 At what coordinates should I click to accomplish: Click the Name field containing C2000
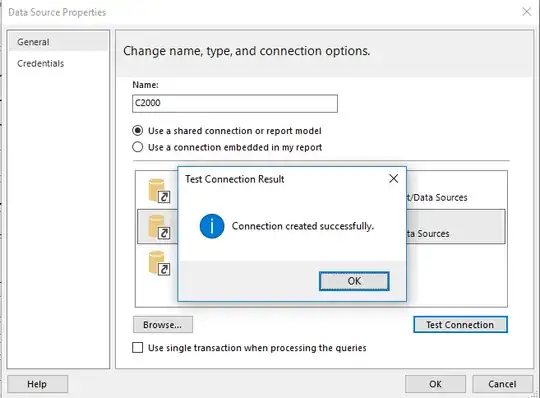[235, 103]
